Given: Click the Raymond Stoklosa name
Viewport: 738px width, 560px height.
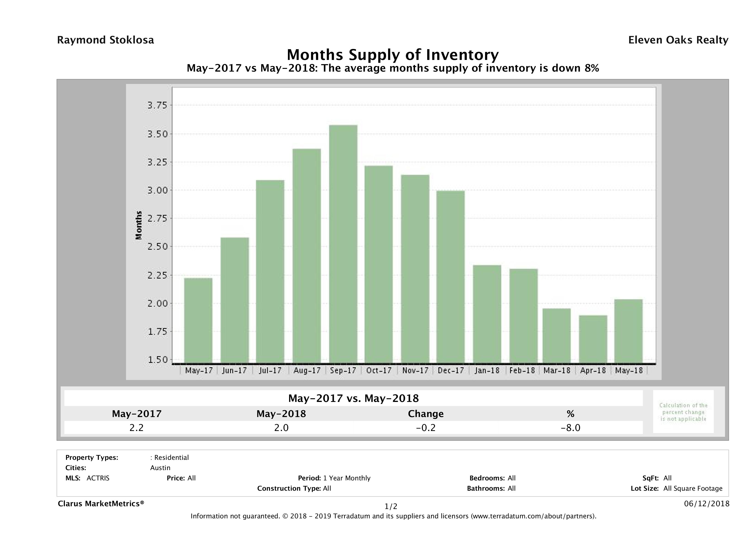Looking at the screenshot, I should point(105,40).
